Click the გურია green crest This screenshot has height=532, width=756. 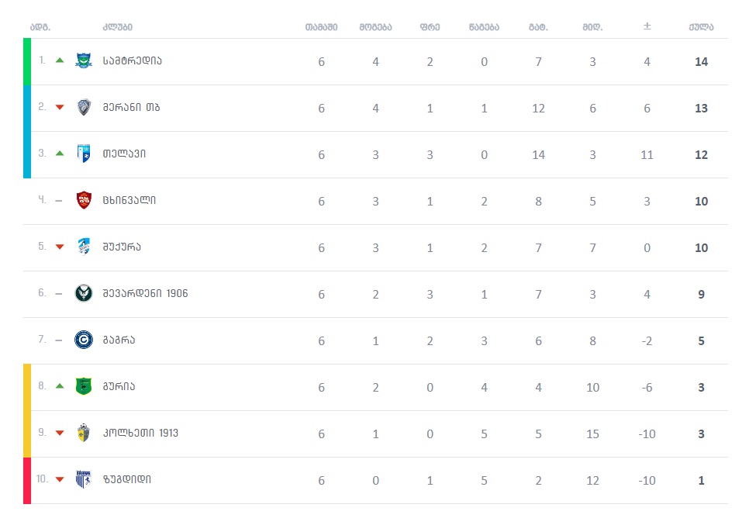click(x=83, y=386)
